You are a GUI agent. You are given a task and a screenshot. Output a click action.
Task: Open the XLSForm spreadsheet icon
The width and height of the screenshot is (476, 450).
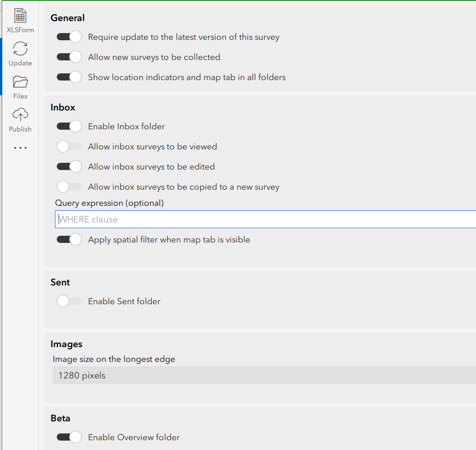[20, 16]
